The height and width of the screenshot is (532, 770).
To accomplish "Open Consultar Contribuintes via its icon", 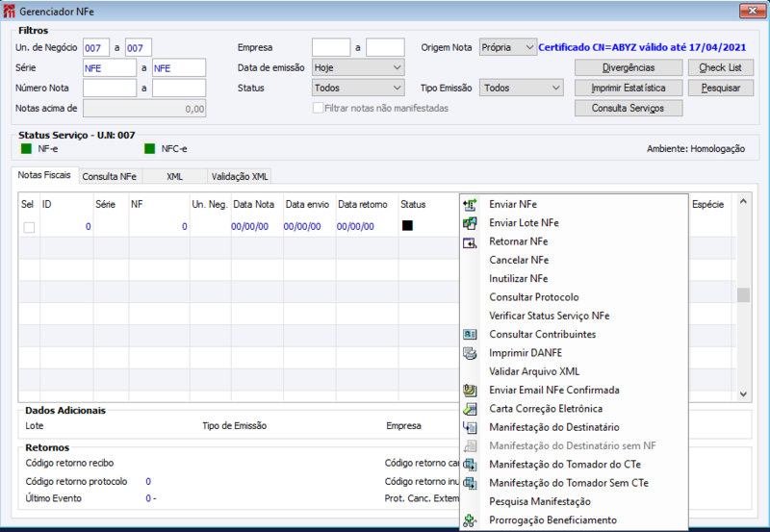I will tap(470, 334).
